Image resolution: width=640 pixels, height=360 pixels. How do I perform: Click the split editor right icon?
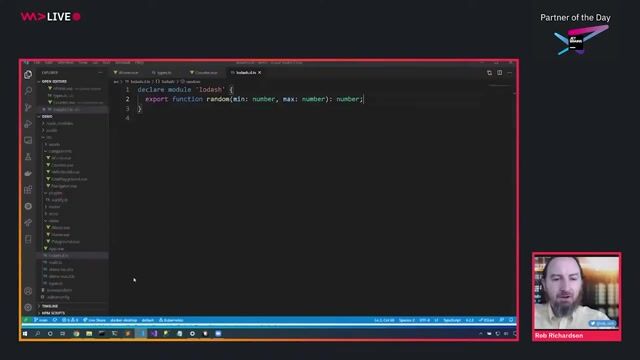(500, 73)
